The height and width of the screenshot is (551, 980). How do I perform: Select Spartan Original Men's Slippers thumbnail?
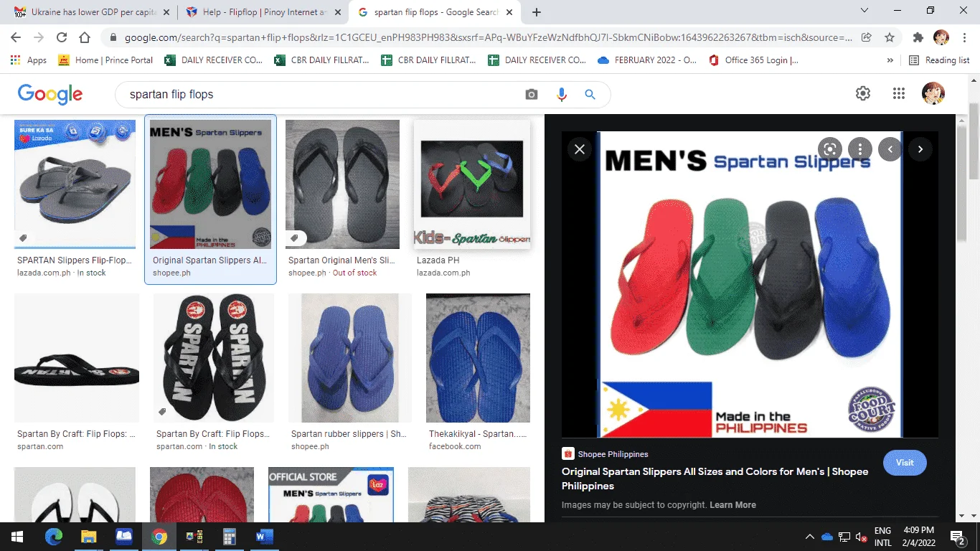(342, 184)
